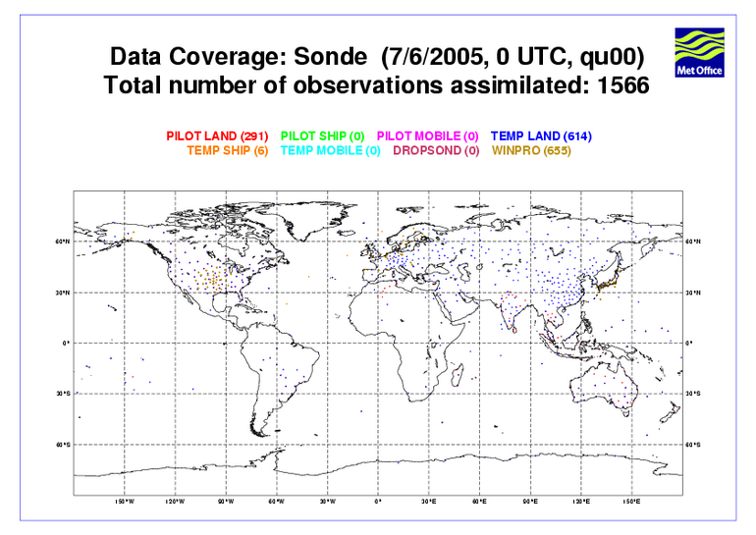This screenshot has width=756, height=535.
Task: Select the WINPRO (655) legend entry
Action: coord(531,151)
